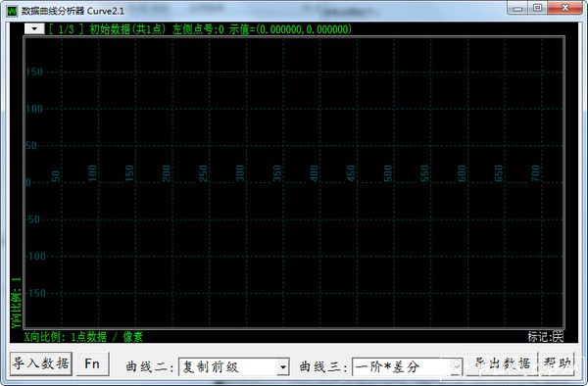Click the X向比例 scale label
This screenshot has height=386, width=588.
[83, 337]
